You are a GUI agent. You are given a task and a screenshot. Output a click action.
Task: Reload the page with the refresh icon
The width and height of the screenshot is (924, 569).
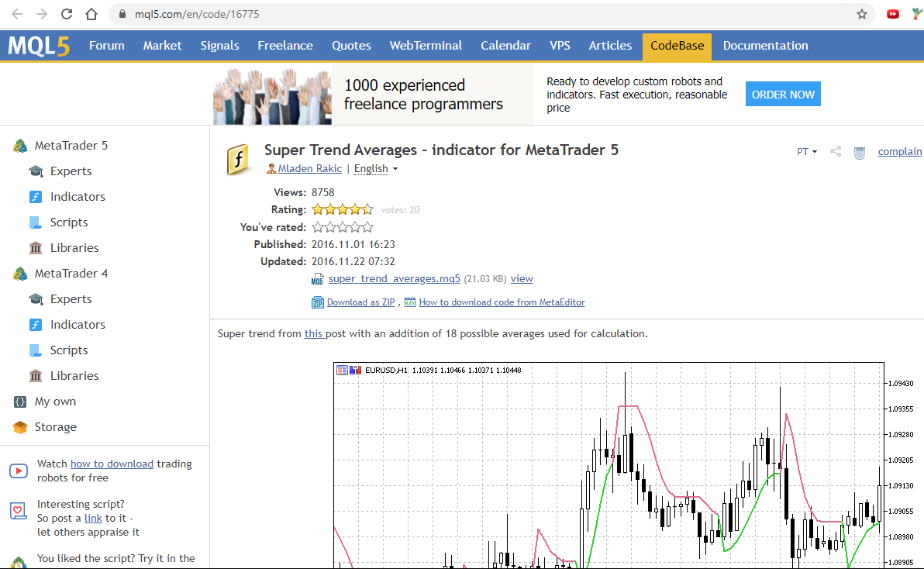[x=67, y=14]
